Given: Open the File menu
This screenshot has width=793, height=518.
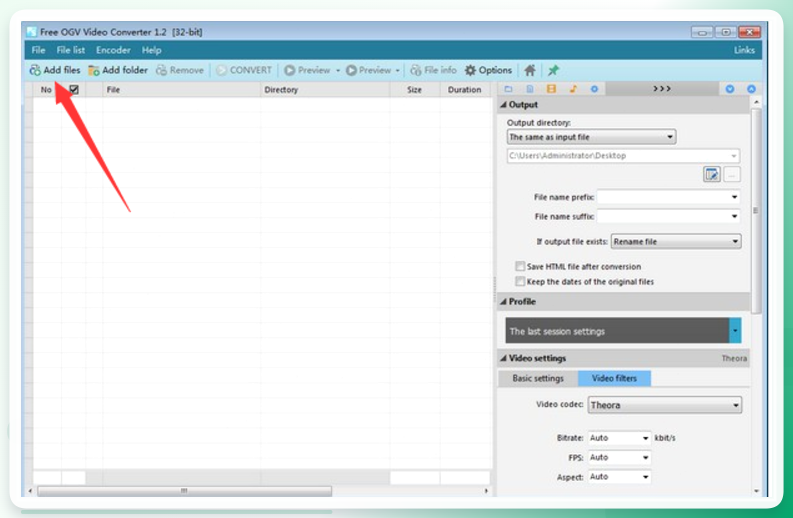Looking at the screenshot, I should coord(38,50).
